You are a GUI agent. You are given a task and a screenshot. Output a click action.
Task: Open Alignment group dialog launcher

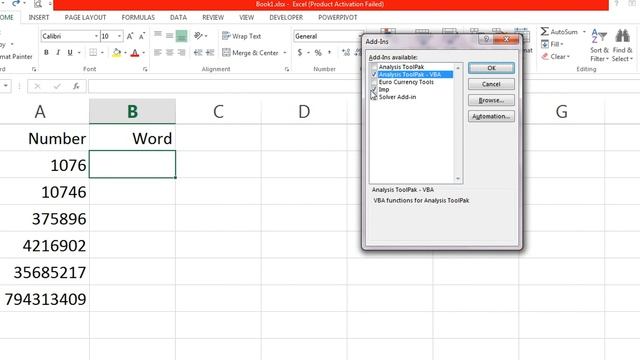pos(287,69)
